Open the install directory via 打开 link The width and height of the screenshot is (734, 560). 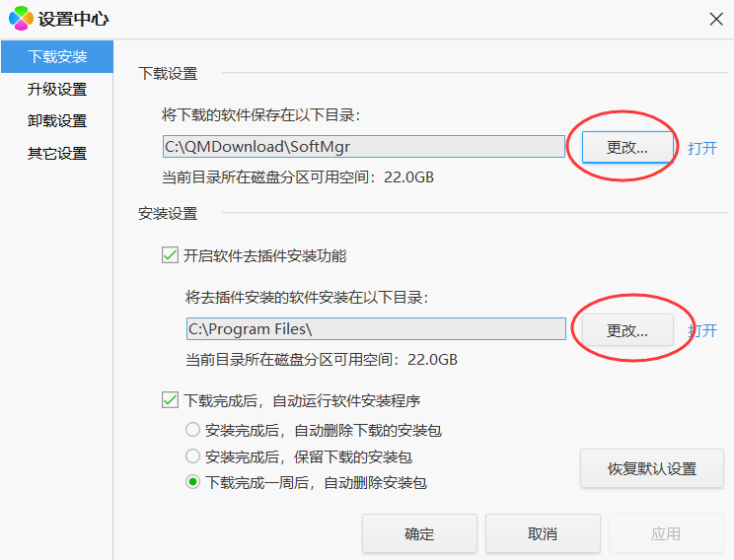702,331
